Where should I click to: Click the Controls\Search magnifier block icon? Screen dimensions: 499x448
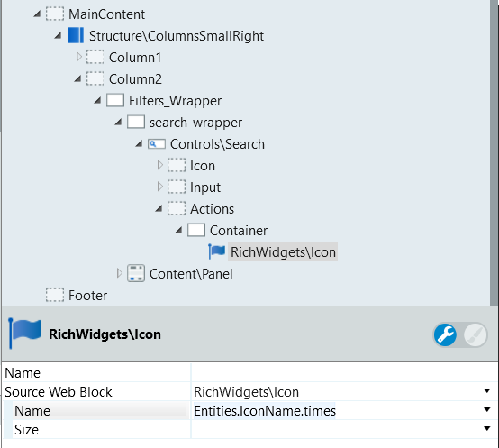[x=157, y=144]
